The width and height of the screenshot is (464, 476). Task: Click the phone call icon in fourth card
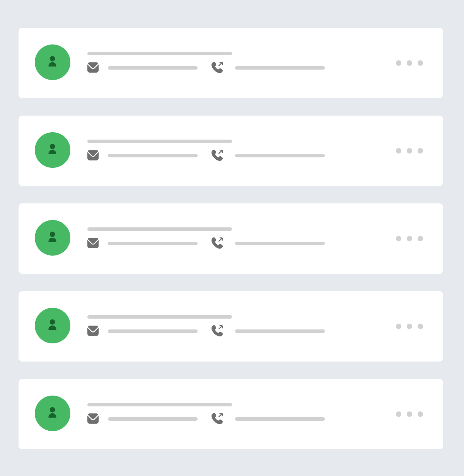point(217,331)
